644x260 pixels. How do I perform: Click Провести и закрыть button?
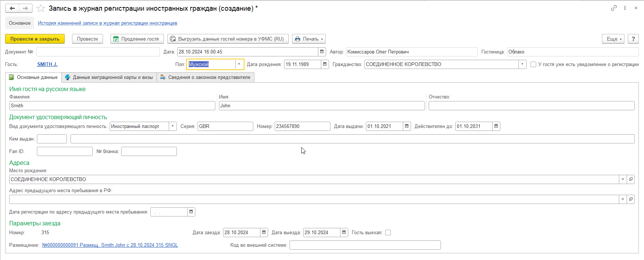coord(35,39)
